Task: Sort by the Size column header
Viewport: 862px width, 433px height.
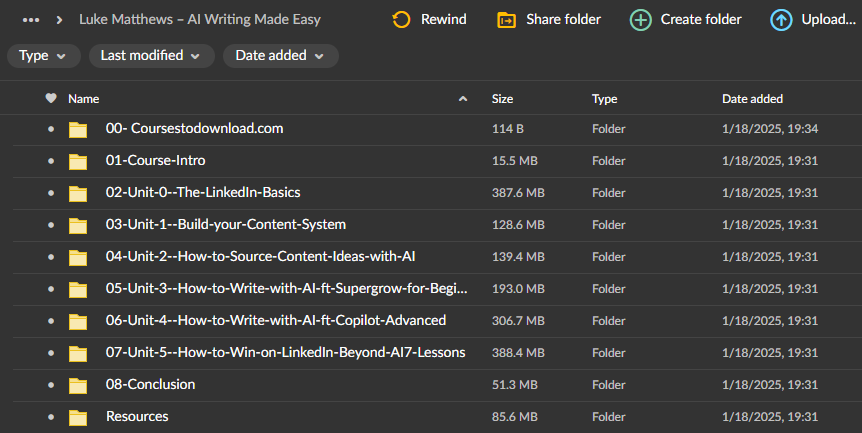Action: (502, 99)
